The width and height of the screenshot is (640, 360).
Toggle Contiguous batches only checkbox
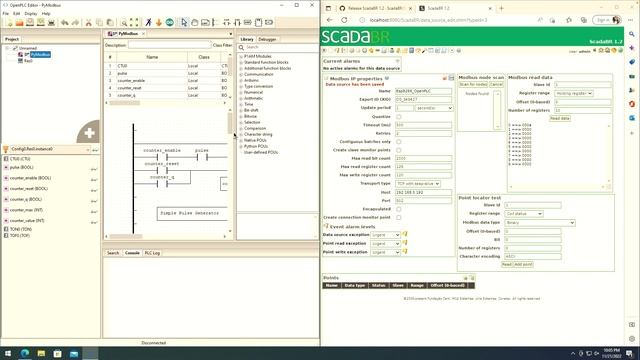click(x=399, y=142)
